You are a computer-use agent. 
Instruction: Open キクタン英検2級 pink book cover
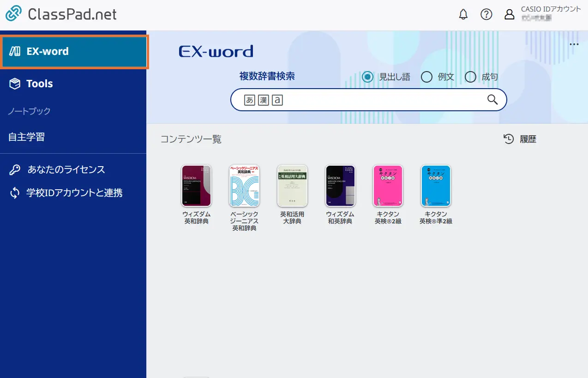coord(388,186)
